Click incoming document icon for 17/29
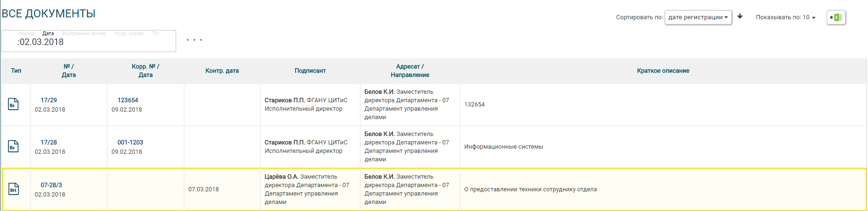 [13, 104]
